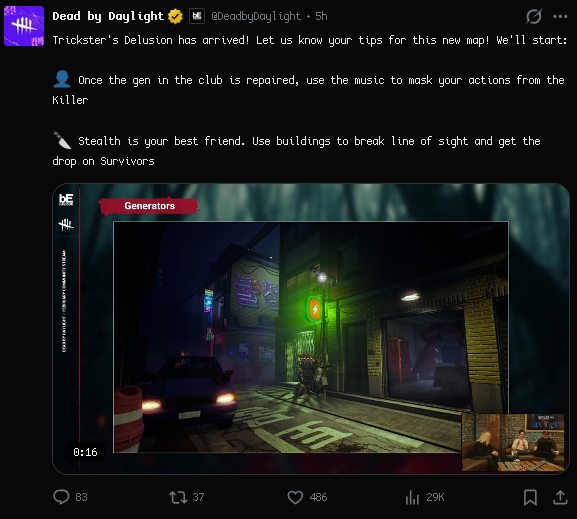Screen dimensions: 577x519
Task: Click the 5h timestamp link
Action: click(x=321, y=16)
